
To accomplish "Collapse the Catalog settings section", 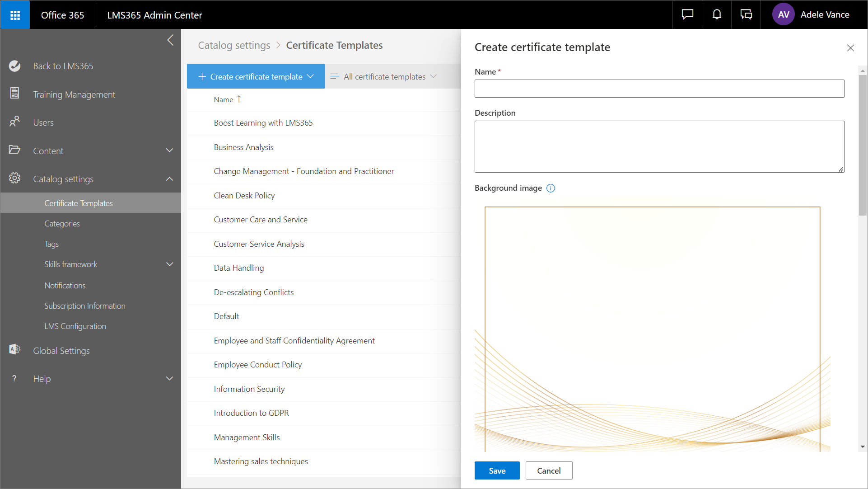I will [x=169, y=179].
